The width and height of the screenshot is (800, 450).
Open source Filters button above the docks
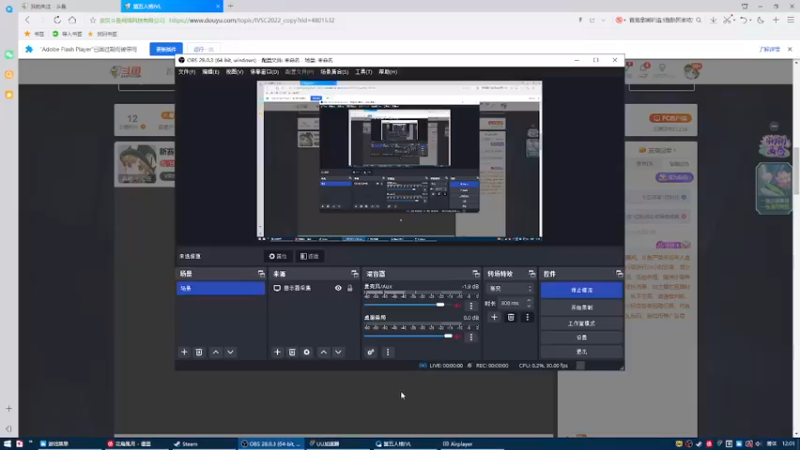(310, 256)
